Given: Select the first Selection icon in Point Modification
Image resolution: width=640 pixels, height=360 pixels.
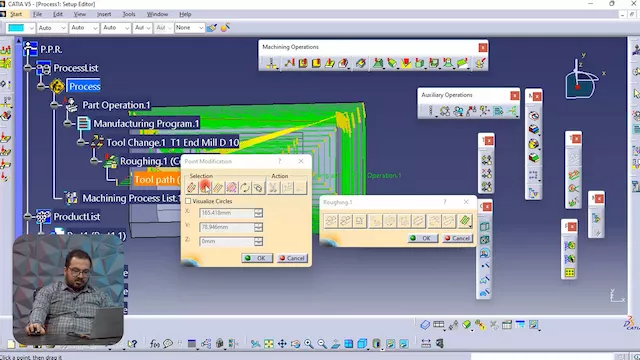Looking at the screenshot, I should click(191, 187).
